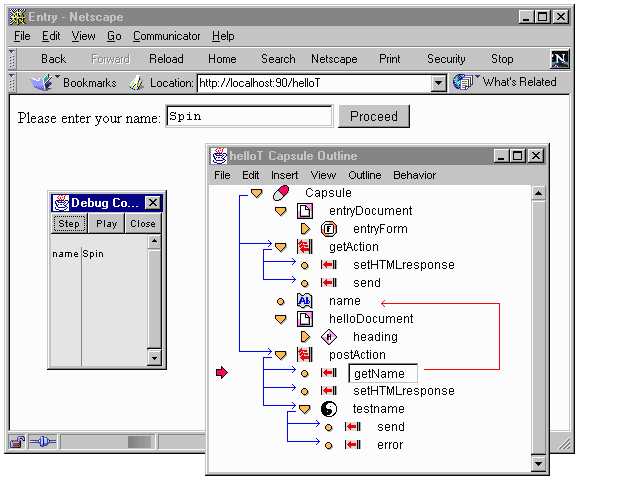The height and width of the screenshot is (480, 640).
Task: Click the What's Related icon
Action: 463,82
